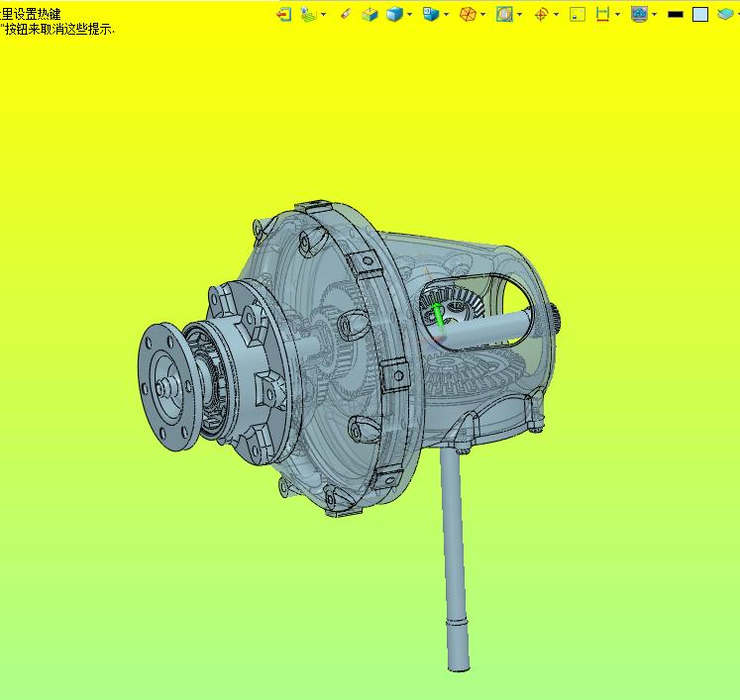Viewport: 740px width, 700px height.
Task: Open the dropdown beside the green-framed view icon
Action: coord(520,15)
